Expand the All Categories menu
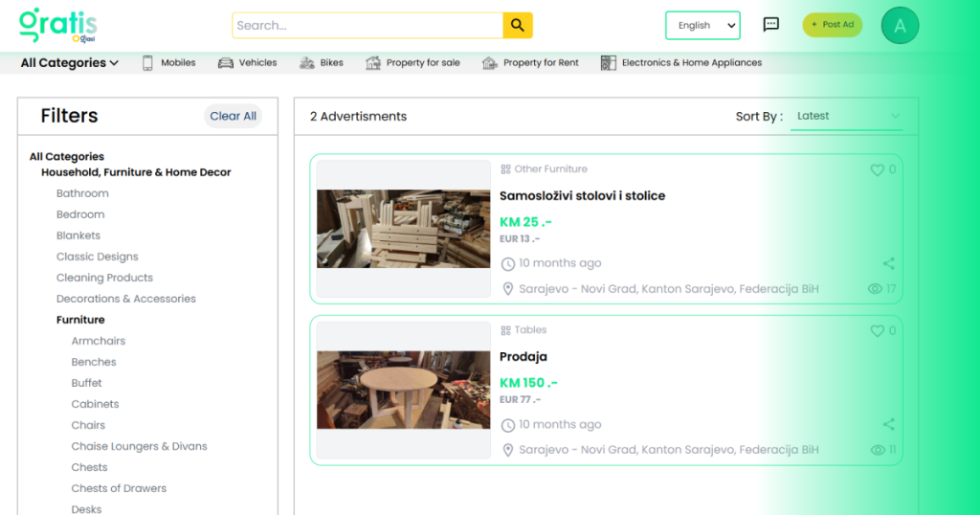This screenshot has width=980, height=515. [x=70, y=63]
